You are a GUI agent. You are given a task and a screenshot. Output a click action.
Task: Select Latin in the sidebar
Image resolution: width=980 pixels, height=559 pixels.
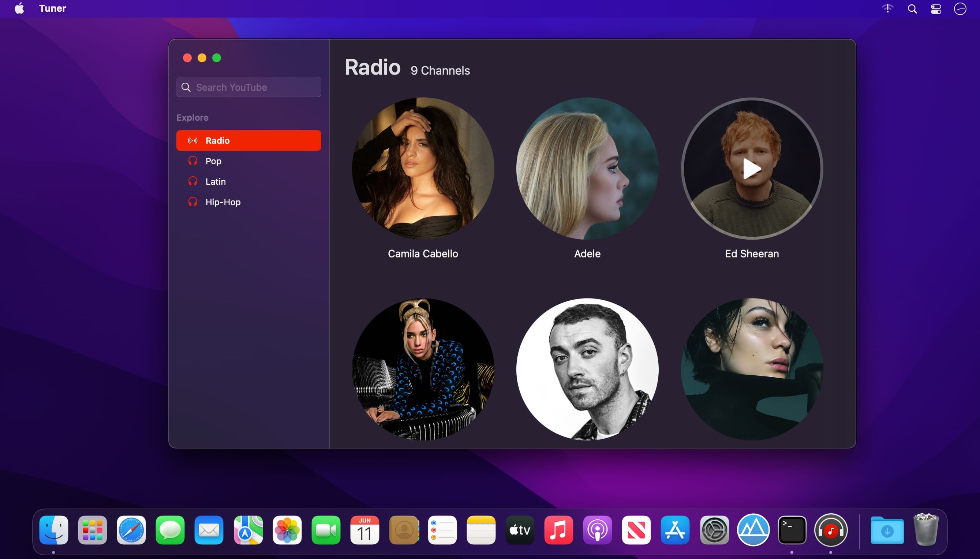pos(249,181)
